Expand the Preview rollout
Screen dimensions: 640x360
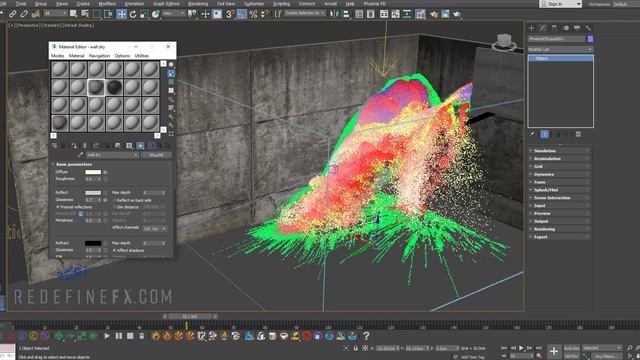pos(560,213)
